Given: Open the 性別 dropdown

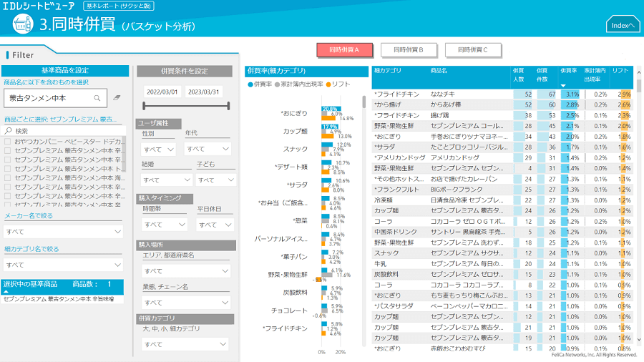Looking at the screenshot, I should [159, 150].
